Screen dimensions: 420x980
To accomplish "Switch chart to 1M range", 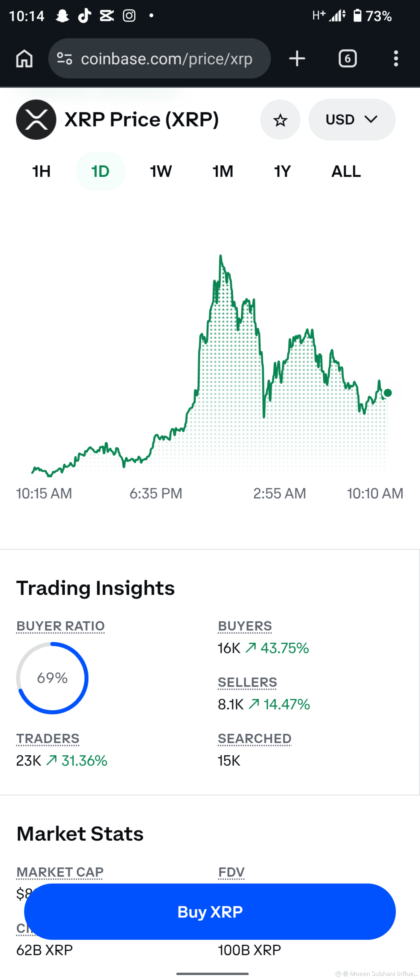I will (x=223, y=171).
